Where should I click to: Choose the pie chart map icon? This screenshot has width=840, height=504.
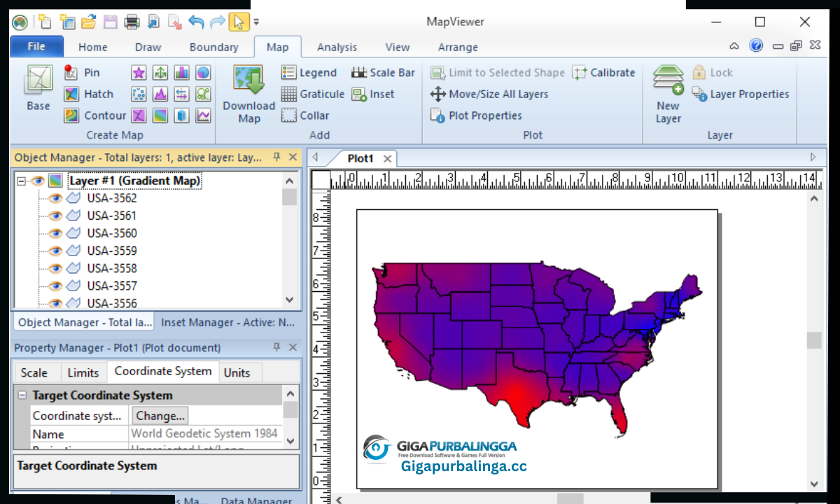click(x=203, y=73)
